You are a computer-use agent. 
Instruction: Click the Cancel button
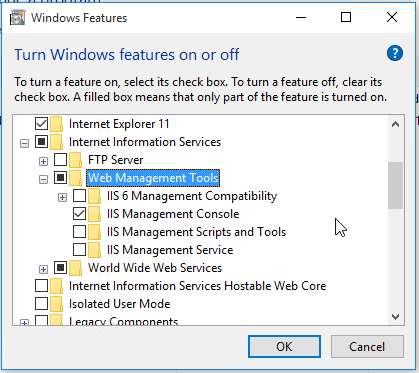[367, 347]
